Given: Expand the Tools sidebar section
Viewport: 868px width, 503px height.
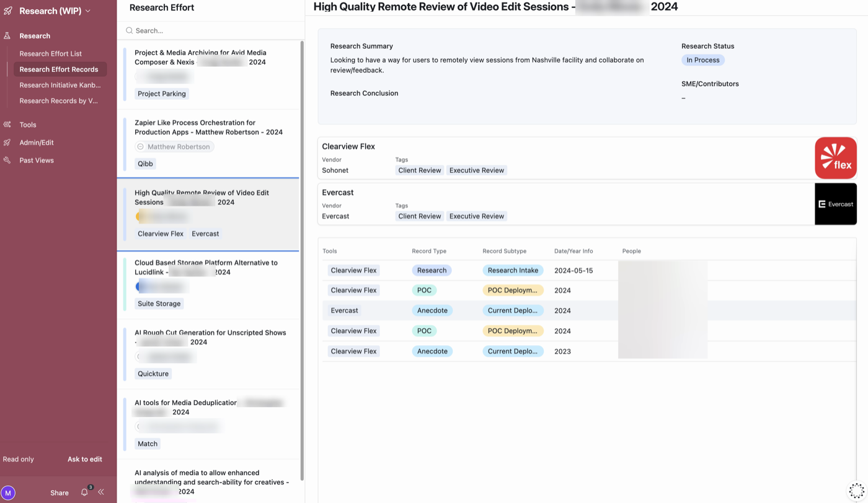Looking at the screenshot, I should pos(28,125).
